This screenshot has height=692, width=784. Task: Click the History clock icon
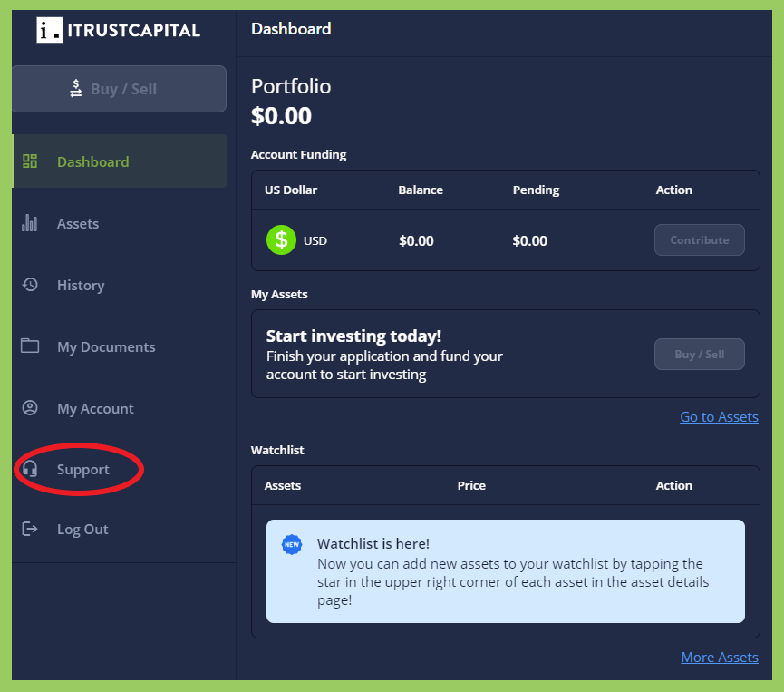click(x=30, y=285)
